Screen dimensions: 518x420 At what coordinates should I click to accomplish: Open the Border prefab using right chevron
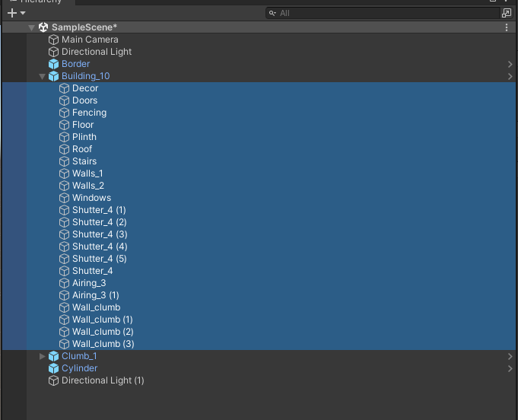(510, 64)
